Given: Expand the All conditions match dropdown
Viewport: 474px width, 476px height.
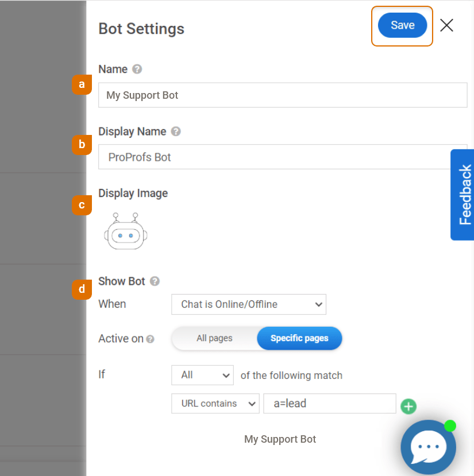Looking at the screenshot, I should [202, 374].
